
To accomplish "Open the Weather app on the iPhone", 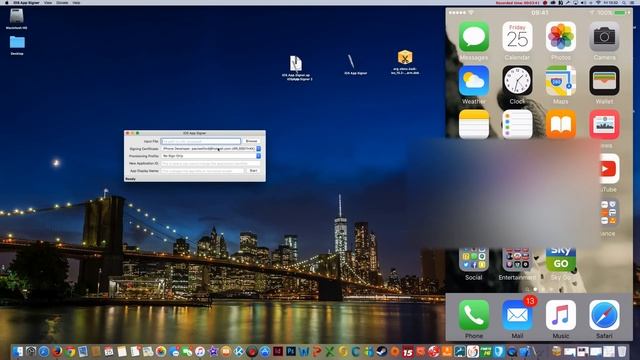I will (x=473, y=81).
